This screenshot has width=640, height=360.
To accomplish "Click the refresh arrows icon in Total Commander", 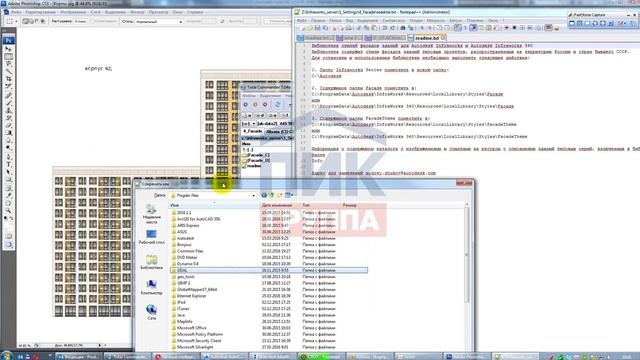I will (278, 104).
